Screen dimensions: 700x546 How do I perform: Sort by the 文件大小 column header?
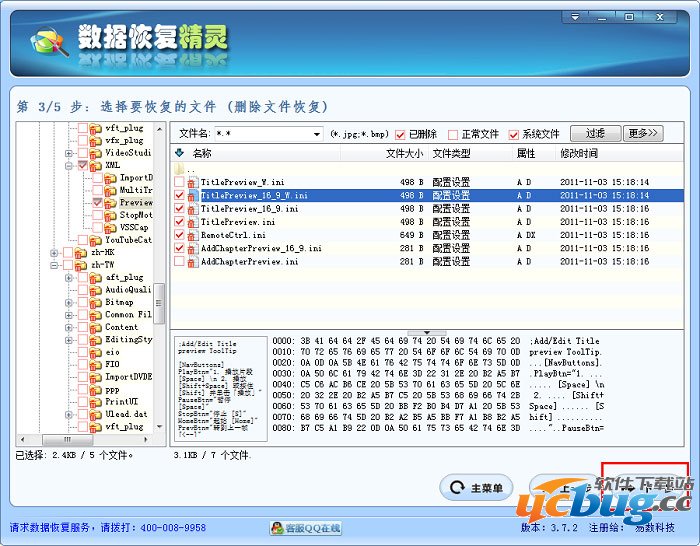(x=384, y=153)
